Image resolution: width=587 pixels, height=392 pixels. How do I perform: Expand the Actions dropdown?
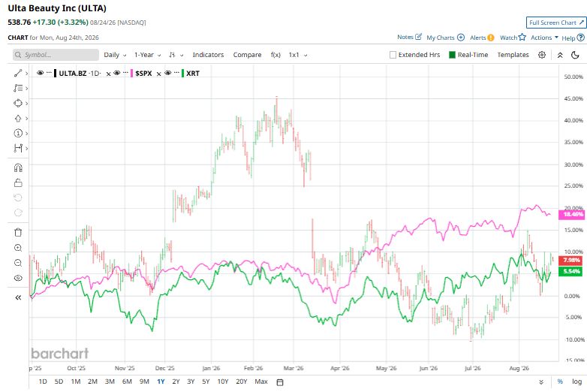click(544, 38)
